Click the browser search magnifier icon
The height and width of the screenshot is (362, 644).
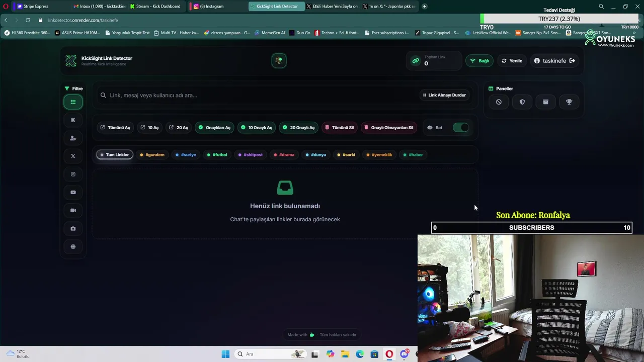coord(601,7)
